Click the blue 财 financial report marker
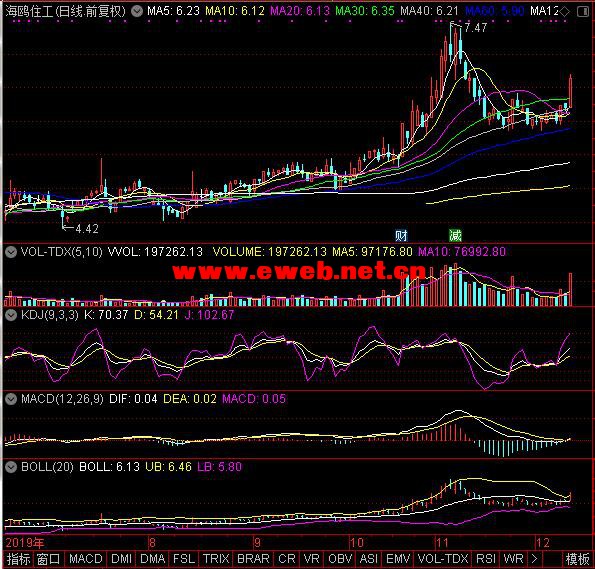Image resolution: width=595 pixels, height=569 pixels. [x=401, y=236]
